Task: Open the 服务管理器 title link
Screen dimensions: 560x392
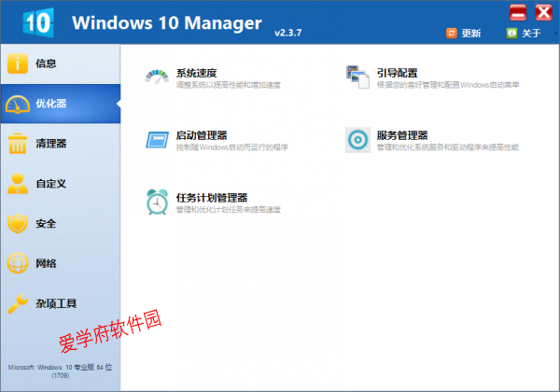Action: click(402, 135)
